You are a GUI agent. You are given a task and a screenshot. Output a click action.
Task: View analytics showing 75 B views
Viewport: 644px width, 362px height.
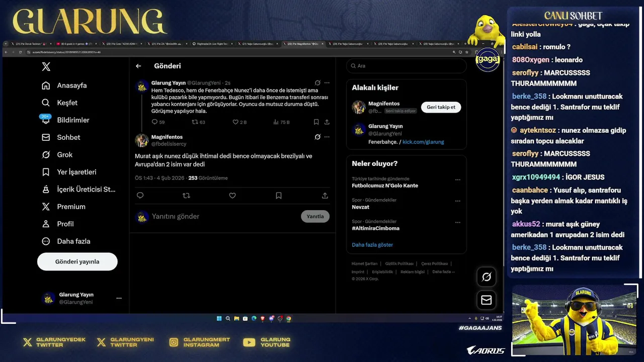pyautogui.click(x=281, y=122)
